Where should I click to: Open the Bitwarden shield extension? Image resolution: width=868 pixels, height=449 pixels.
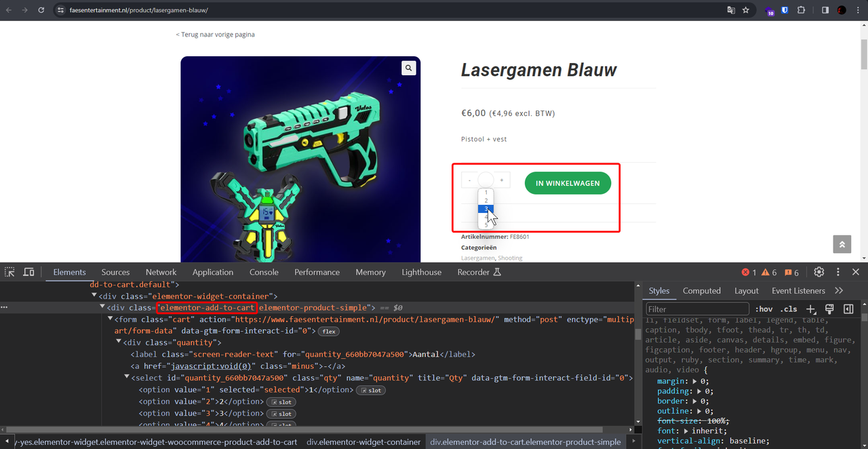pos(785,10)
